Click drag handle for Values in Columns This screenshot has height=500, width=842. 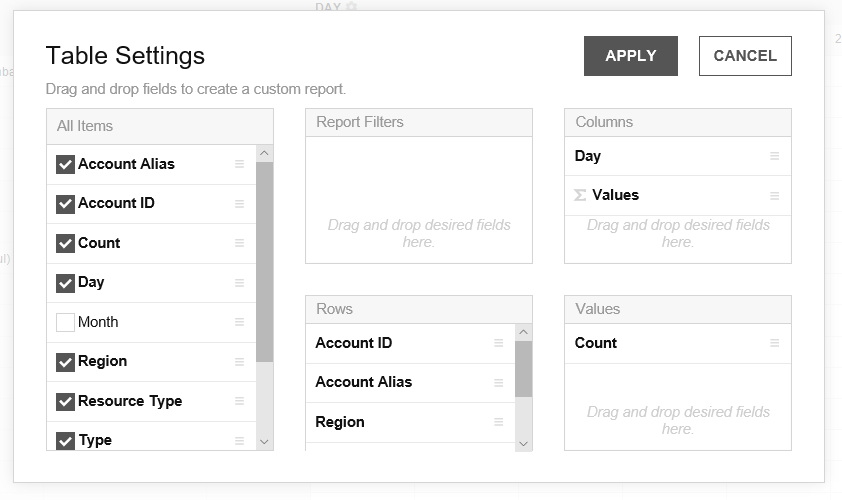[x=774, y=196]
